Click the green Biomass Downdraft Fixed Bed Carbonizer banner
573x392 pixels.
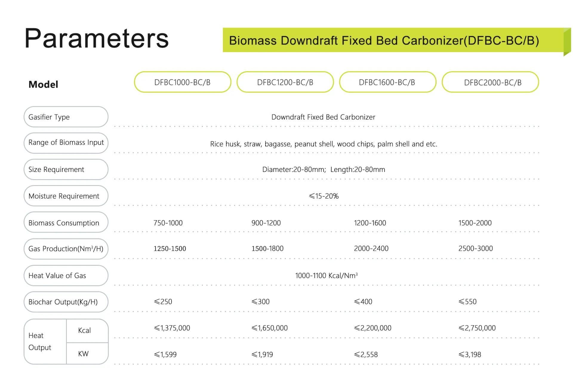click(x=384, y=40)
